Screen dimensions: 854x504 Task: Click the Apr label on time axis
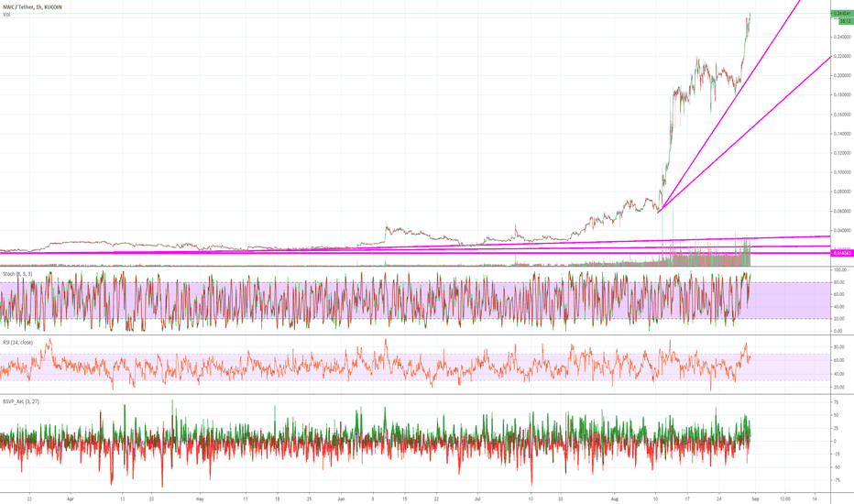(x=70, y=499)
